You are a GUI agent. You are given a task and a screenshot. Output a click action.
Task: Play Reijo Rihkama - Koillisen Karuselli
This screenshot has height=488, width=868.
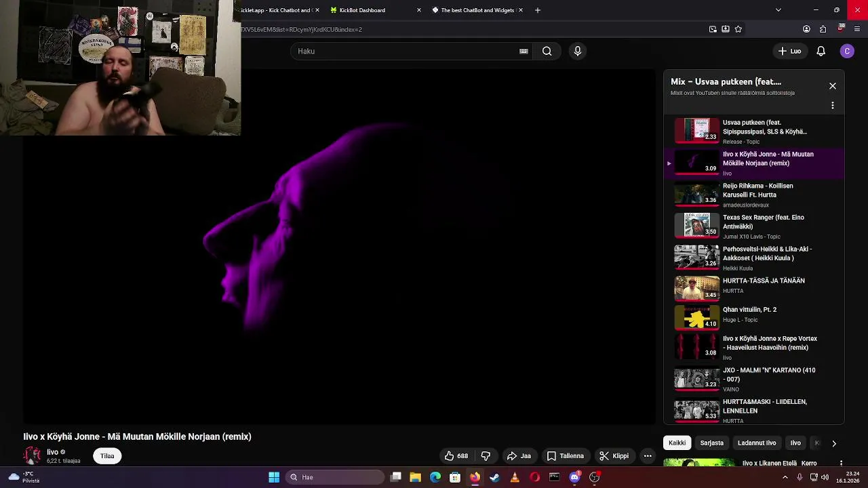coord(754,195)
